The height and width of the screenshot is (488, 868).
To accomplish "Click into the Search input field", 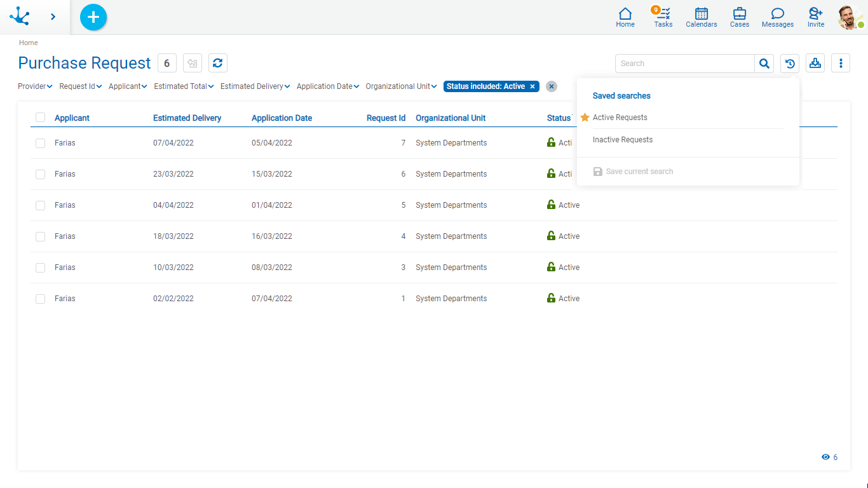I will coord(684,64).
